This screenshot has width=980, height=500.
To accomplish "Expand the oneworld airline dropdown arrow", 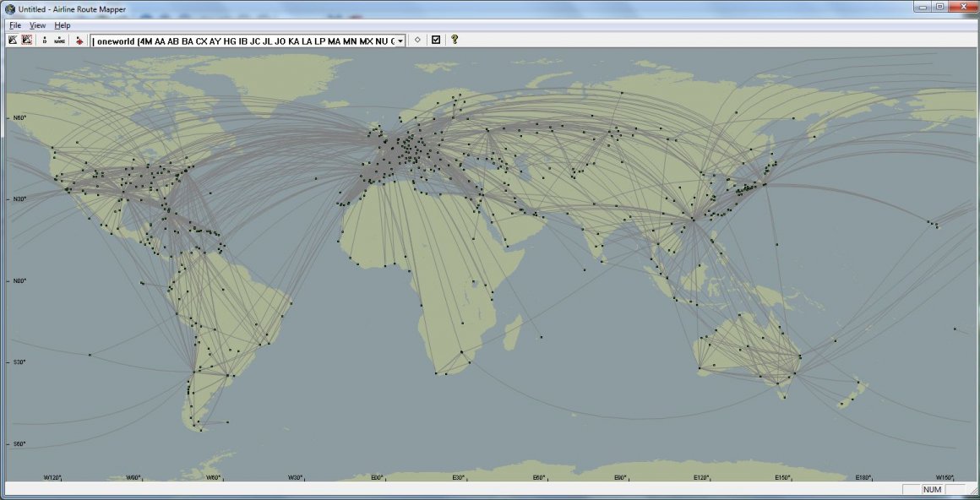I will click(400, 41).
